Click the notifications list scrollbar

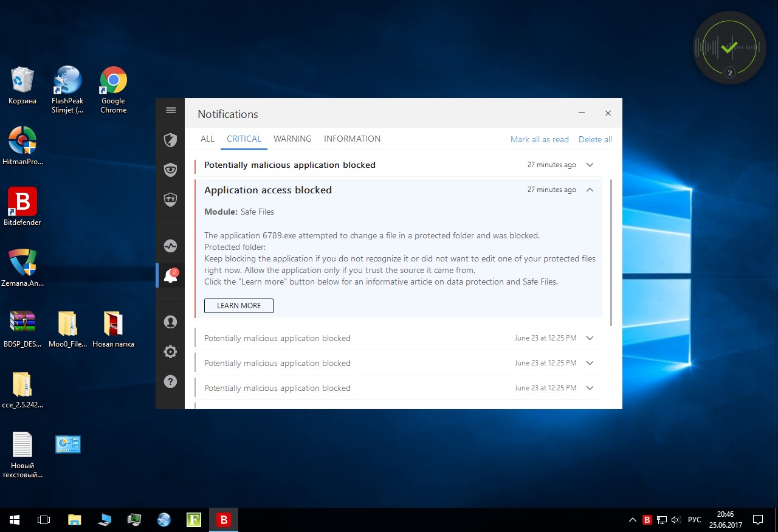point(611,252)
